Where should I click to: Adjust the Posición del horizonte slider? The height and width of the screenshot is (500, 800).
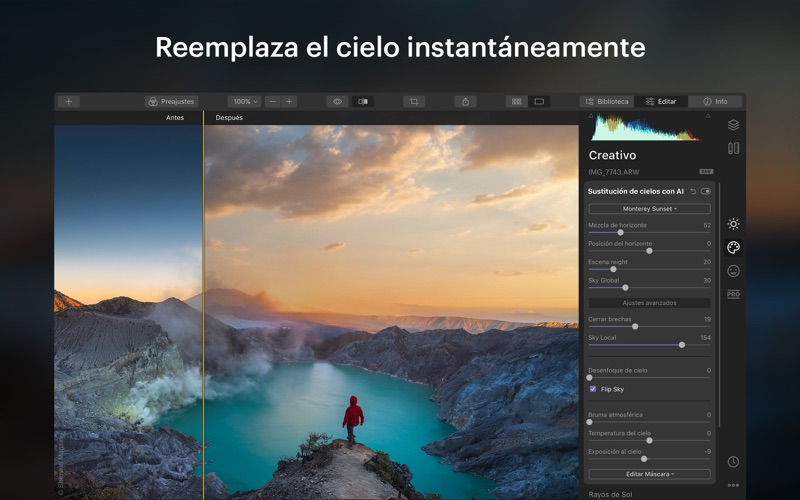click(x=649, y=251)
